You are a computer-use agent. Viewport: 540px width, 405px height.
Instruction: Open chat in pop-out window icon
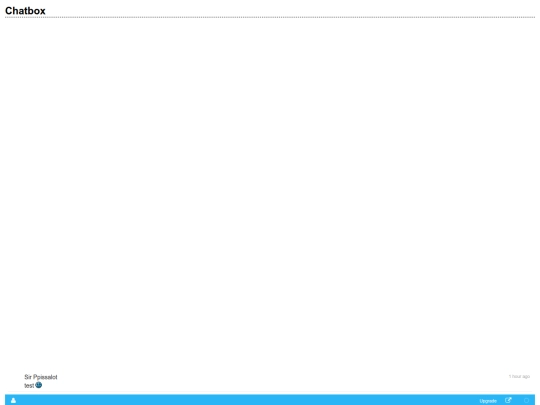pyautogui.click(x=508, y=400)
